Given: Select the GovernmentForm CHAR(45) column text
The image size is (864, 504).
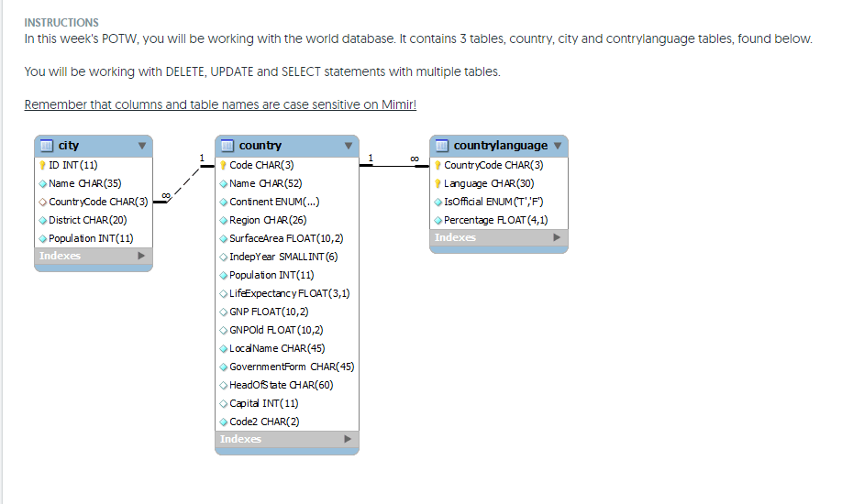Looking at the screenshot, I should (292, 367).
